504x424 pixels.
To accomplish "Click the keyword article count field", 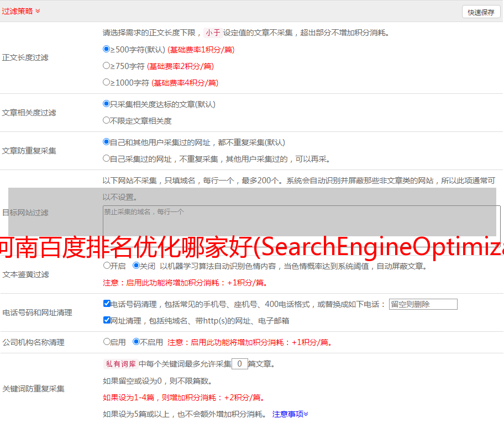I will pyautogui.click(x=239, y=364).
